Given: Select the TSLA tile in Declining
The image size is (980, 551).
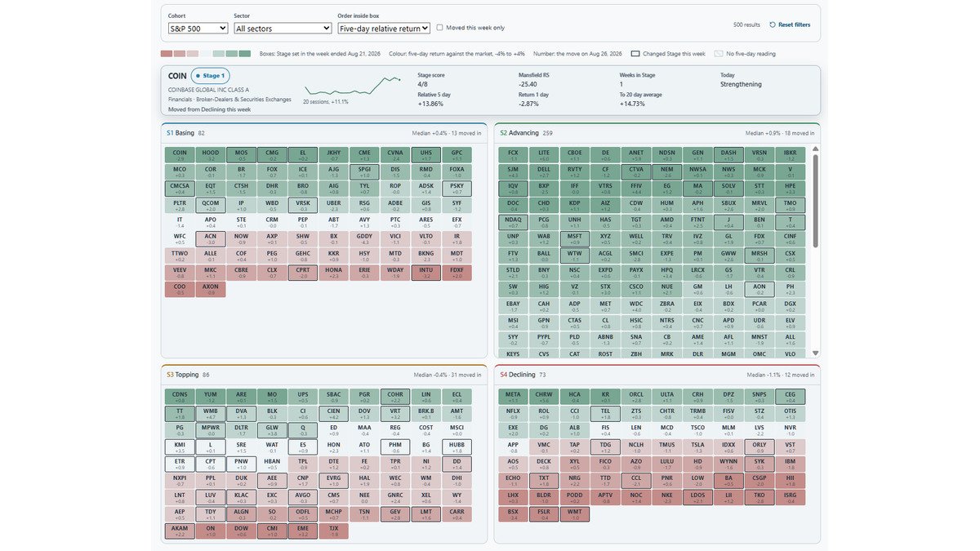Looking at the screenshot, I should [698, 447].
